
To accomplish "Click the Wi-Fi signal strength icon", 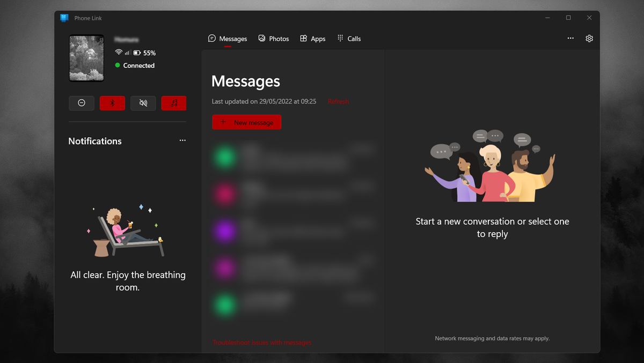I will click(119, 53).
